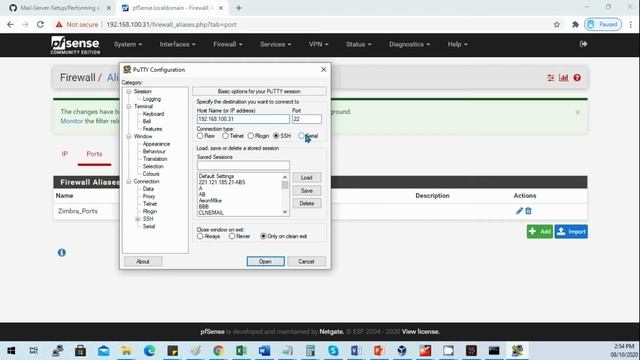Screen dimensions: 640x360
Task: Open the bar chart status icon
Action: [564, 78]
